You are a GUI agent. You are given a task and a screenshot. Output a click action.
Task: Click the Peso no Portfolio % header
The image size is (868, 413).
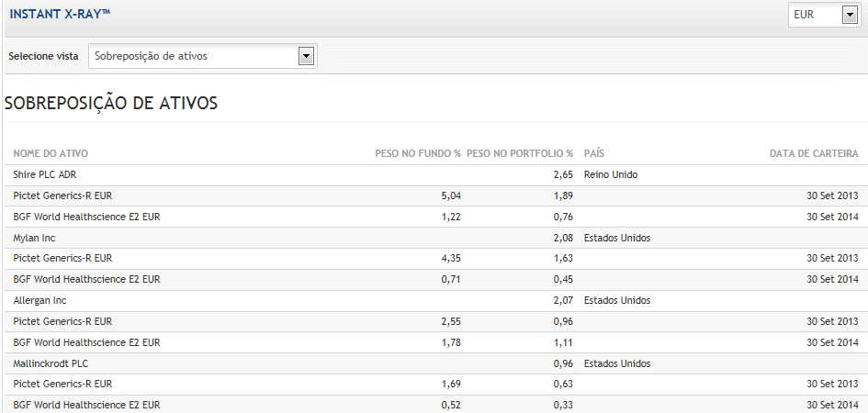click(x=520, y=153)
